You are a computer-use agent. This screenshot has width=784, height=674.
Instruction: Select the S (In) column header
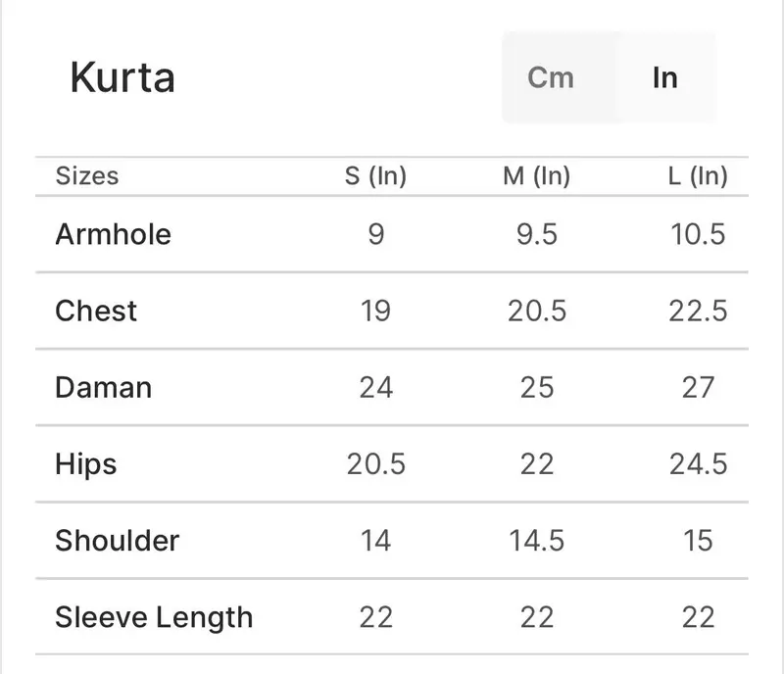pos(375,176)
